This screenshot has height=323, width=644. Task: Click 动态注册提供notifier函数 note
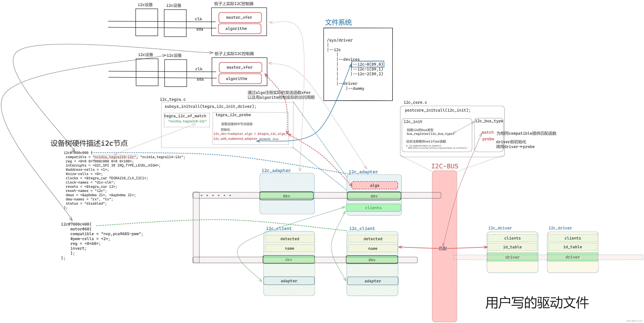point(426,141)
